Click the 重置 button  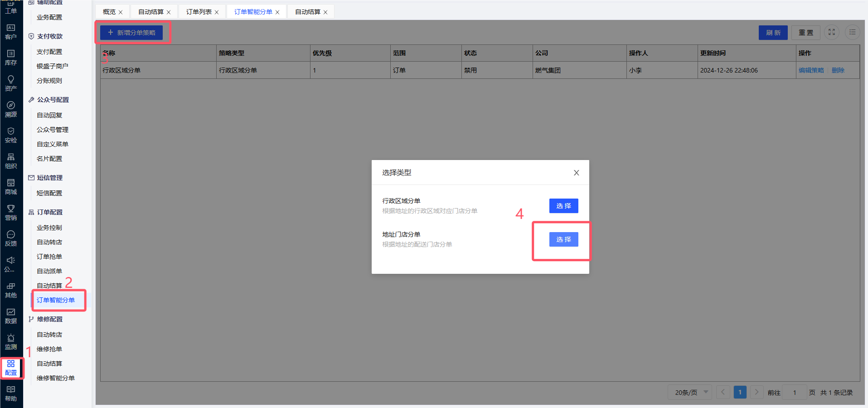806,33
